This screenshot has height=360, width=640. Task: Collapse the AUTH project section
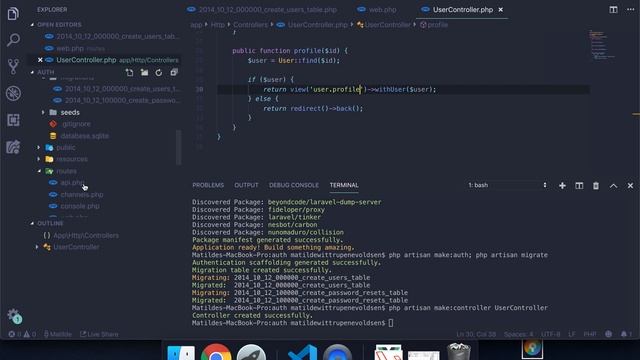(x=46, y=72)
